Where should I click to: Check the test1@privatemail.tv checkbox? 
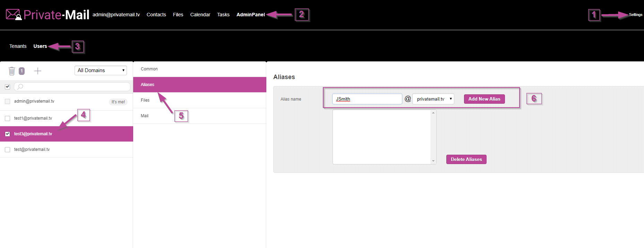(x=8, y=118)
